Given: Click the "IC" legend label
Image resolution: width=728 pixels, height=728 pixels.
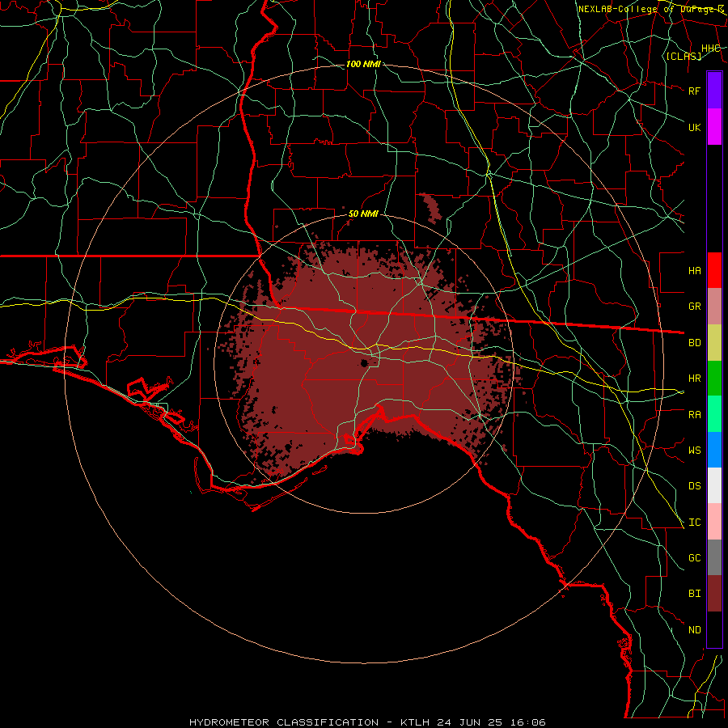Looking at the screenshot, I should pos(694,523).
